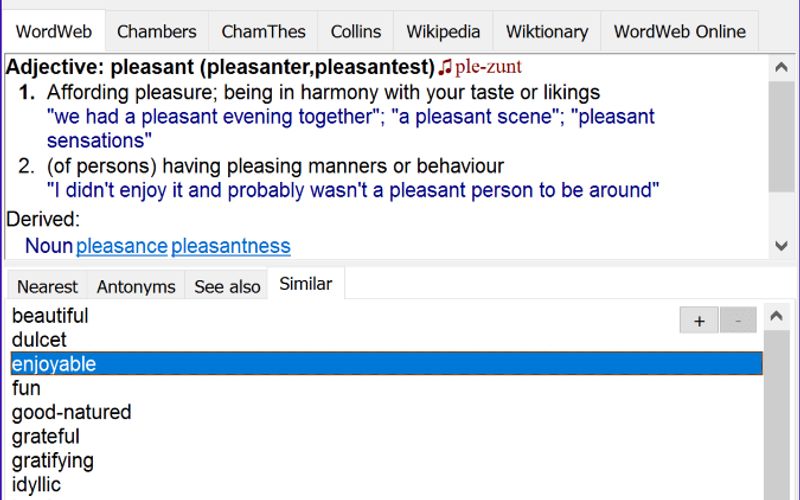Click the minus button above the similar-words list
Viewport: 800px width, 500px height.
point(738,320)
